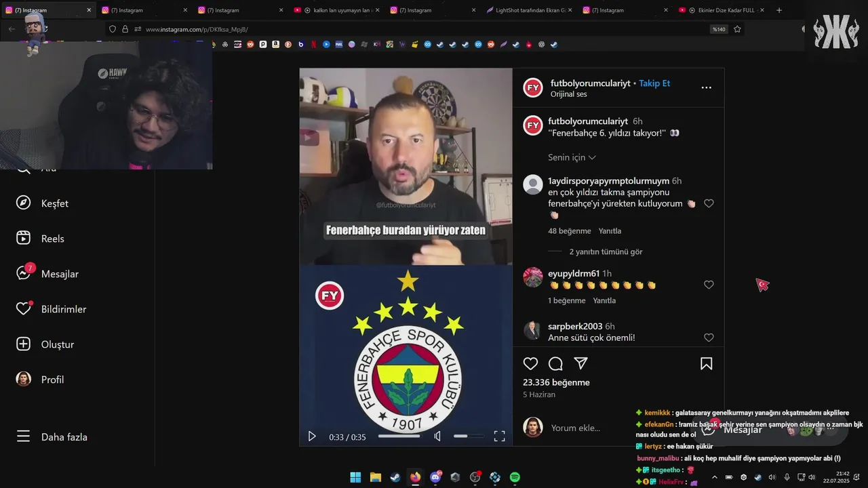Screen dimensions: 868x488
Task: Open Steam from the taskbar
Action: 395,477
